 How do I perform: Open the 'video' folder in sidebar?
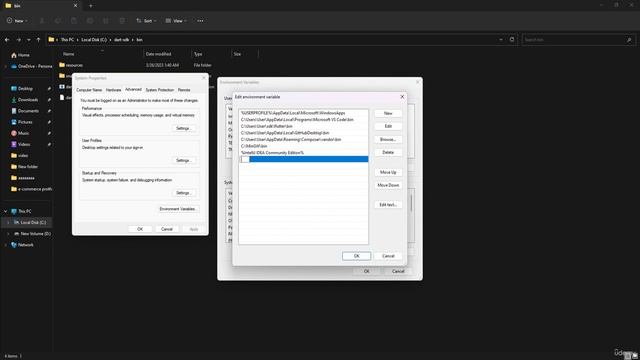coord(20,156)
